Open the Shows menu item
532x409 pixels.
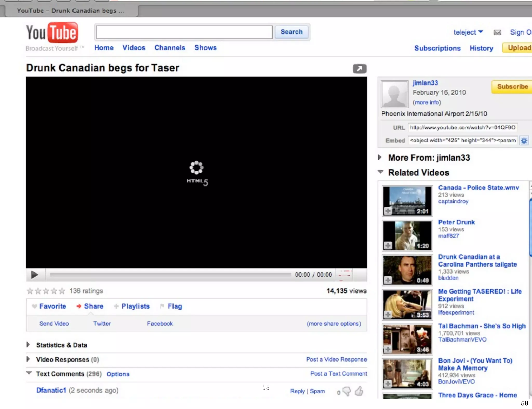tap(205, 48)
